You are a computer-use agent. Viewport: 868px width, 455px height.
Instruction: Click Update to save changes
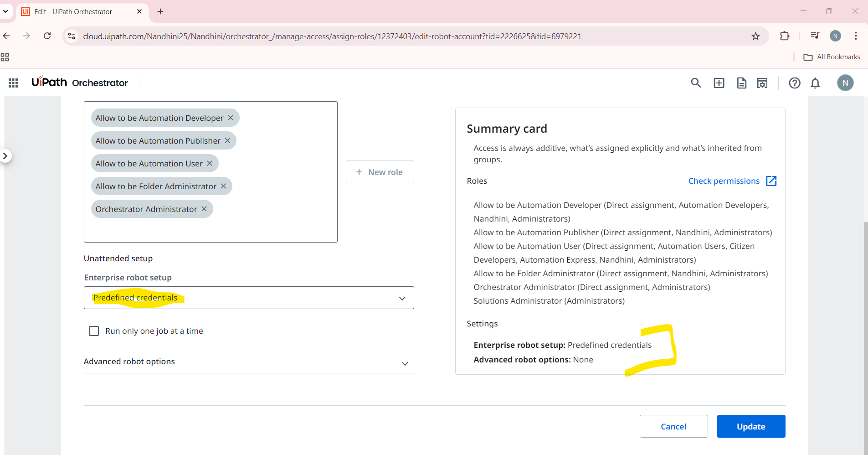pyautogui.click(x=751, y=426)
